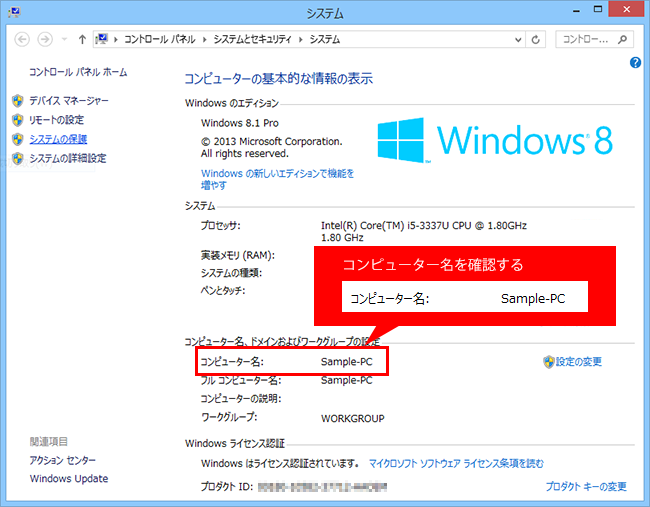Open the address bar history dropdown

pos(518,40)
